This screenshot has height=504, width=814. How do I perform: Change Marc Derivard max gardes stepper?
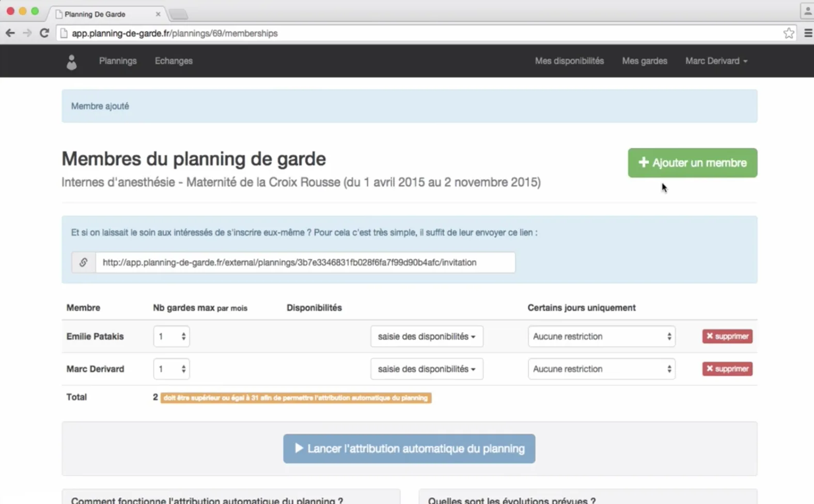pos(171,369)
